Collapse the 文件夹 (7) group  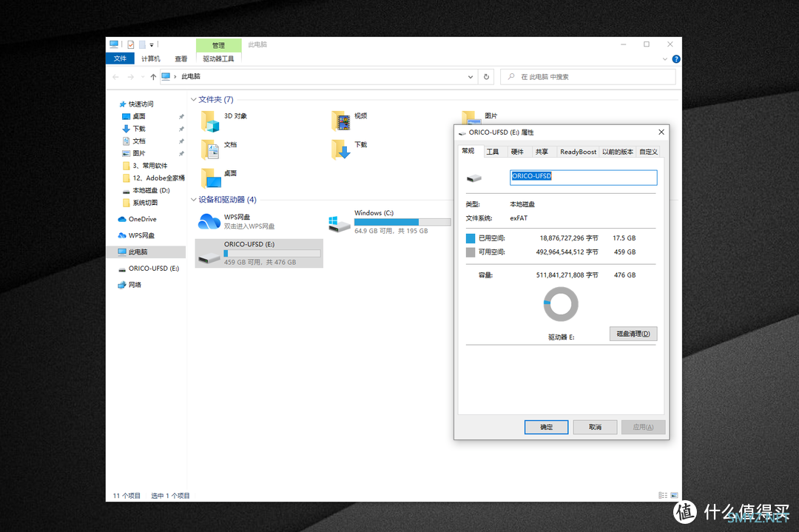click(x=194, y=99)
